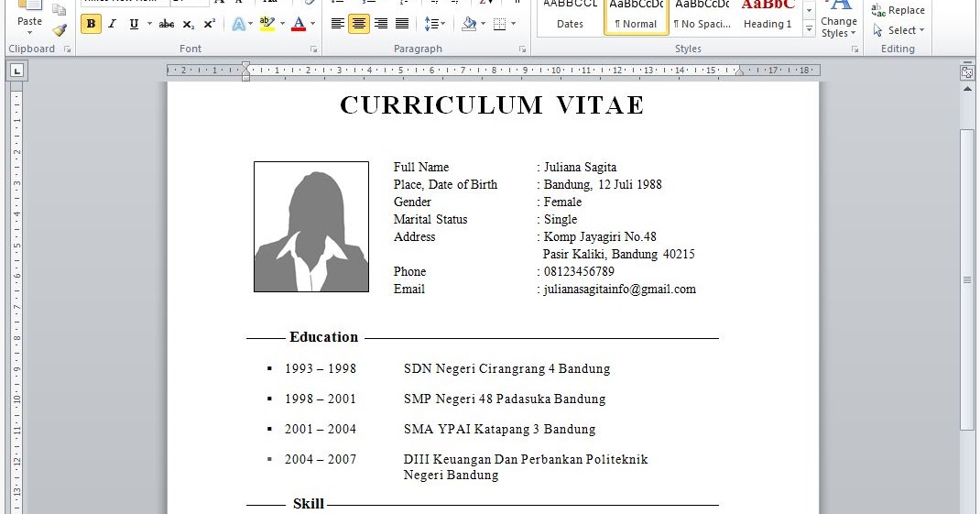
Task: Click SMA YPAI Katapang 3 Bandung entry
Action: 499,429
